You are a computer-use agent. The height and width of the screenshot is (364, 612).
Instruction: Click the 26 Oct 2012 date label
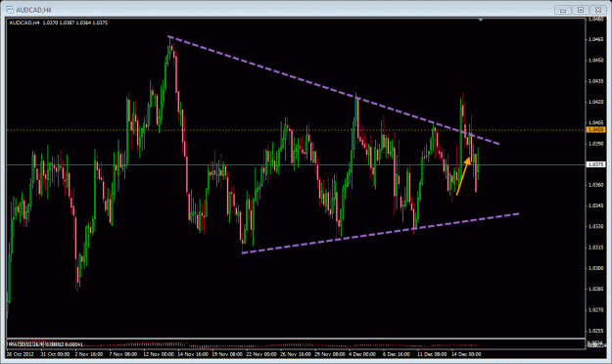21,354
